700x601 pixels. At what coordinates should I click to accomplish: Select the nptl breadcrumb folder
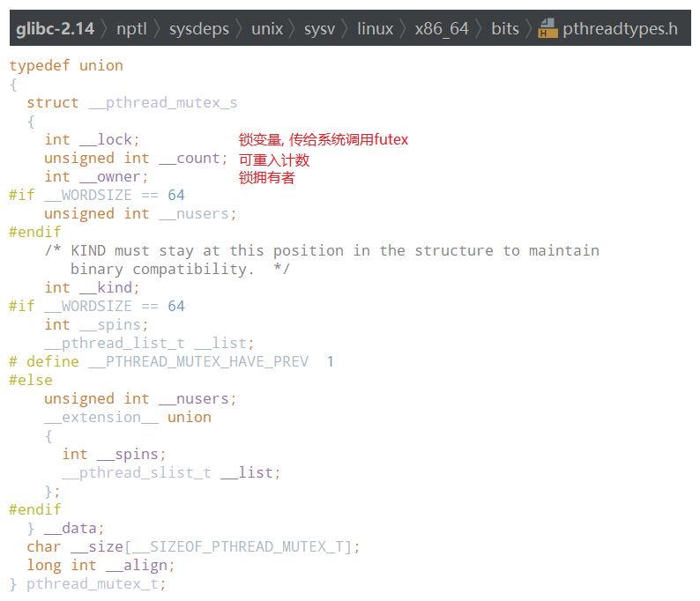point(131,29)
